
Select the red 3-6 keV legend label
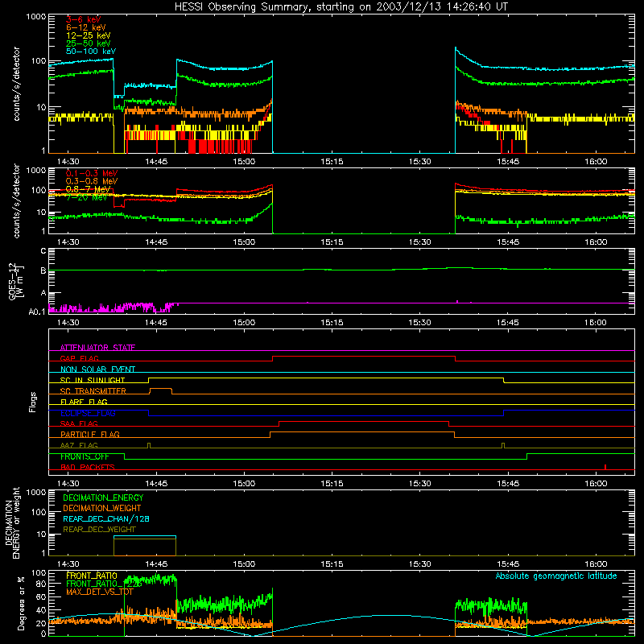84,19
